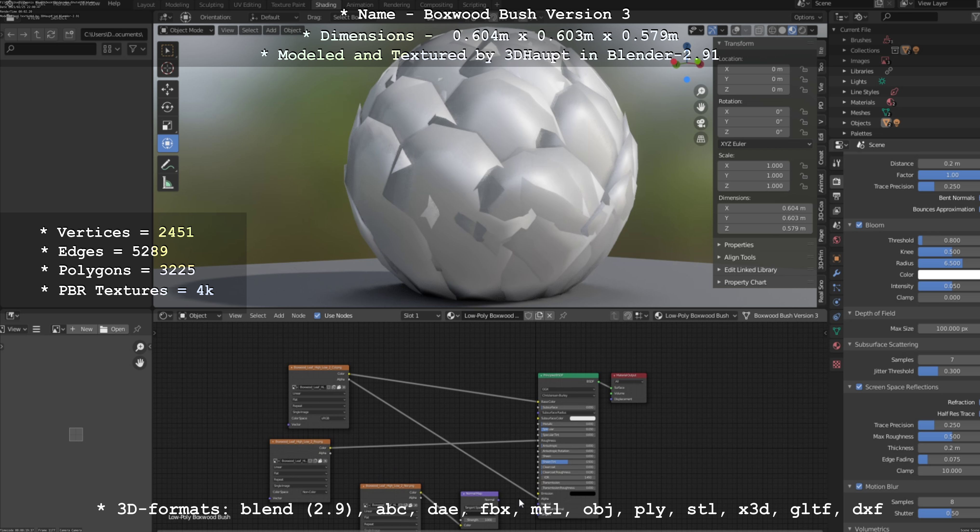Toggle lock on Location X
Viewport: 980px width, 532px height.
tap(804, 69)
